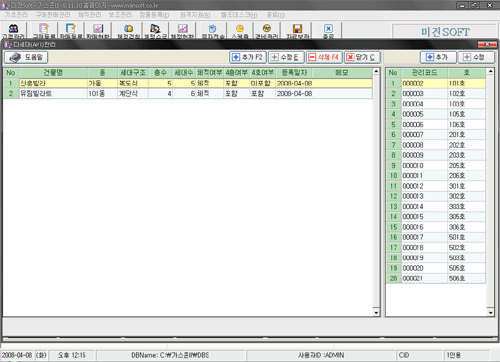Click the 메모 column header
Viewport: 500px width, 362px height.
pos(342,73)
